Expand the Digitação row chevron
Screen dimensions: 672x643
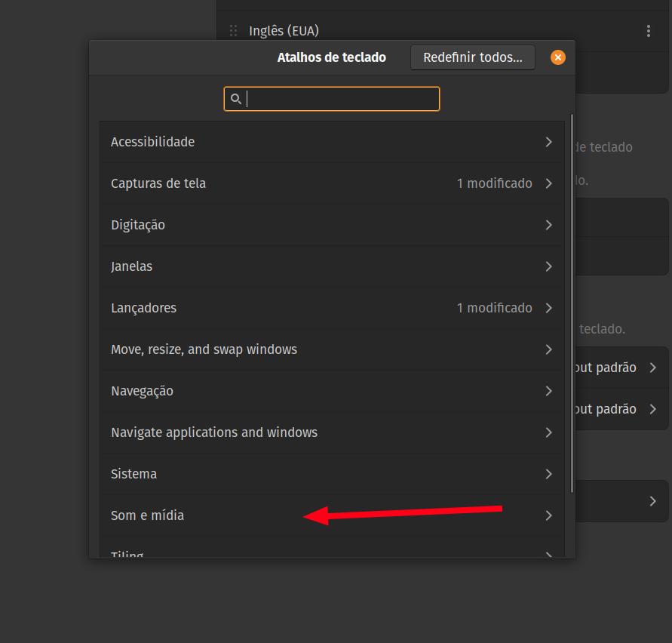[548, 225]
